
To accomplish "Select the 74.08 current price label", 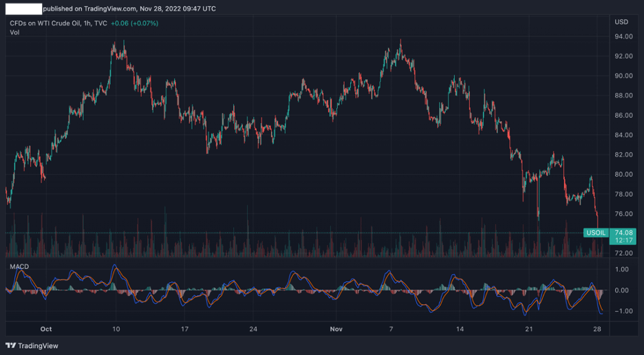I will (624, 233).
